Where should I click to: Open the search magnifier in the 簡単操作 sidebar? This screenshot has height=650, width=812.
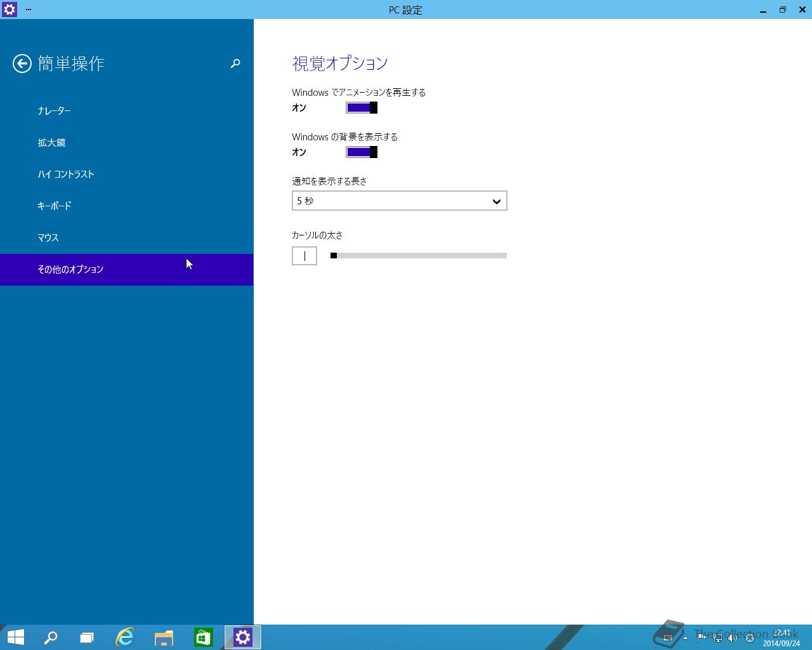235,63
